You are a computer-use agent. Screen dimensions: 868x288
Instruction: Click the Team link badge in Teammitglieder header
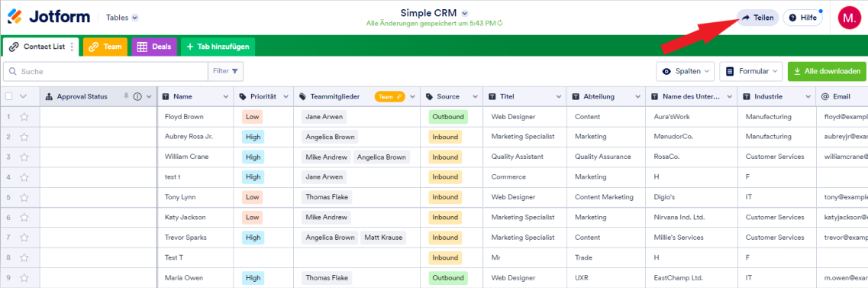tap(389, 96)
